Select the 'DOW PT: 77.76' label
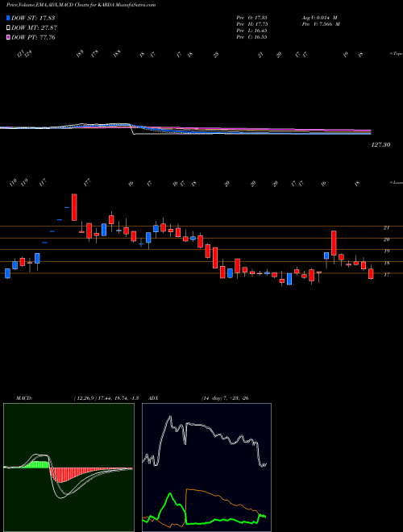Viewport: 403px width, 532px height. point(33,38)
